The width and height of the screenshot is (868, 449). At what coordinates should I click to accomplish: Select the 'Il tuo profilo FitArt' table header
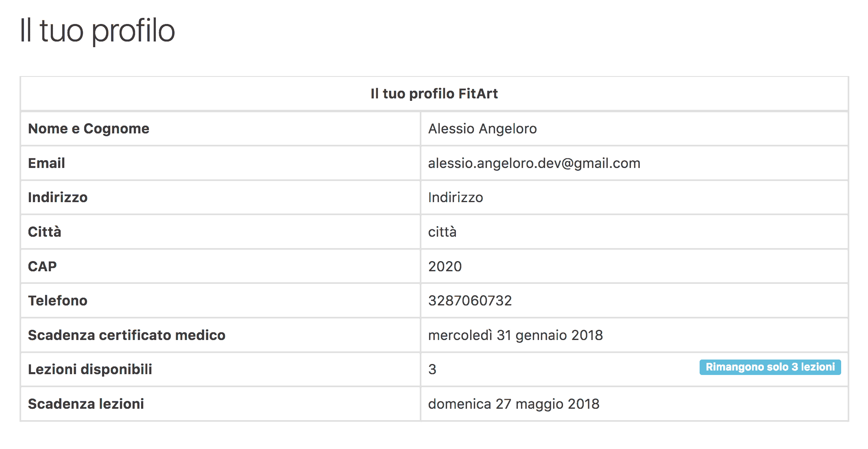(x=434, y=94)
